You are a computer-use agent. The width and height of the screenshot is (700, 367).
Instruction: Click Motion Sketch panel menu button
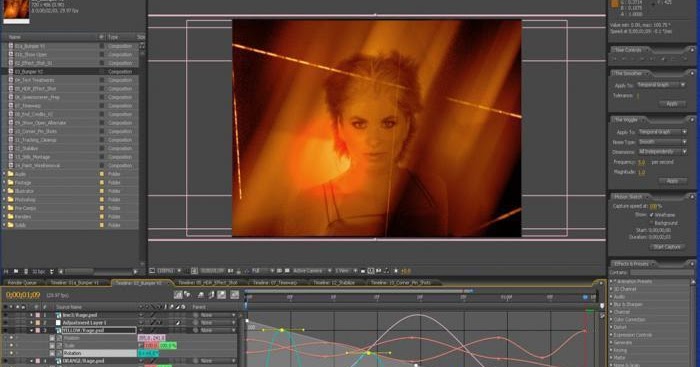click(692, 196)
